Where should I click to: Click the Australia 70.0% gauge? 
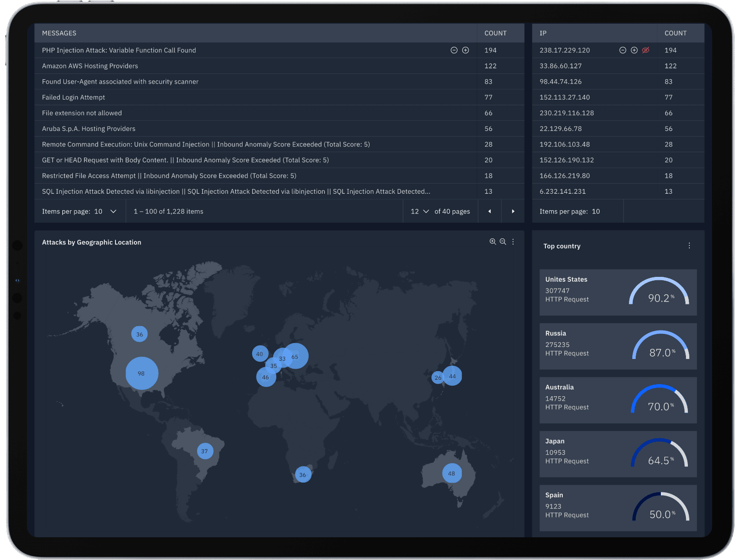[x=659, y=399]
